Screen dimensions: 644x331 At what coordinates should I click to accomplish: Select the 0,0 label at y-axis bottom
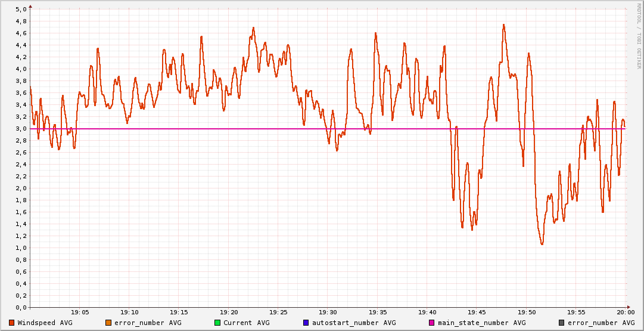[21, 308]
